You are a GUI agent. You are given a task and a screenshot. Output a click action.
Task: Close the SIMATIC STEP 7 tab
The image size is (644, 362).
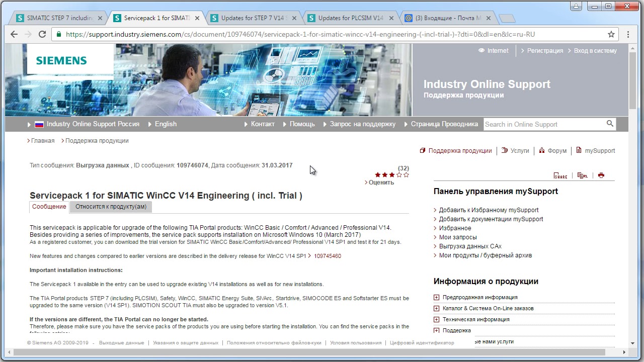point(100,18)
